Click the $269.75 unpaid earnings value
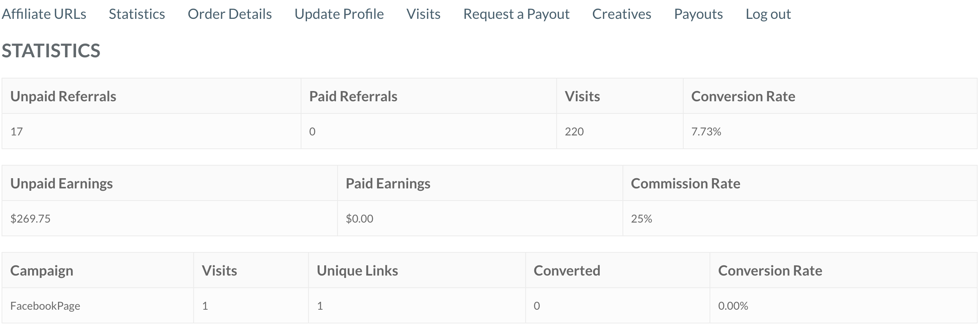 31,219
